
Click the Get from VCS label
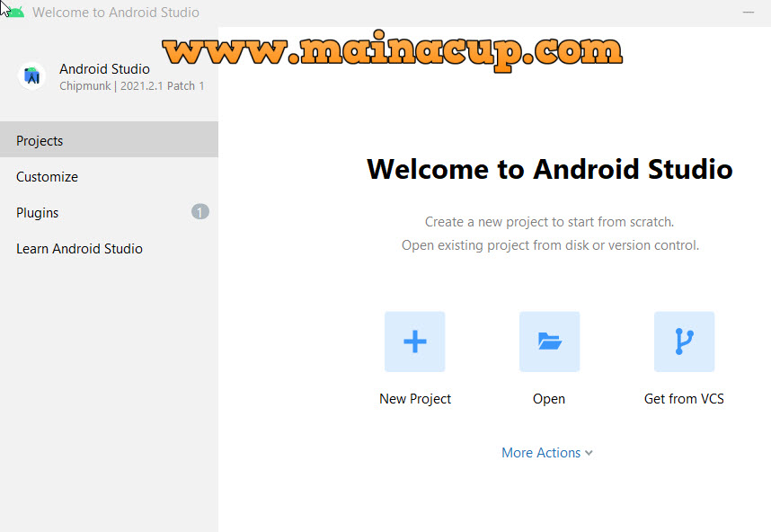coord(684,398)
